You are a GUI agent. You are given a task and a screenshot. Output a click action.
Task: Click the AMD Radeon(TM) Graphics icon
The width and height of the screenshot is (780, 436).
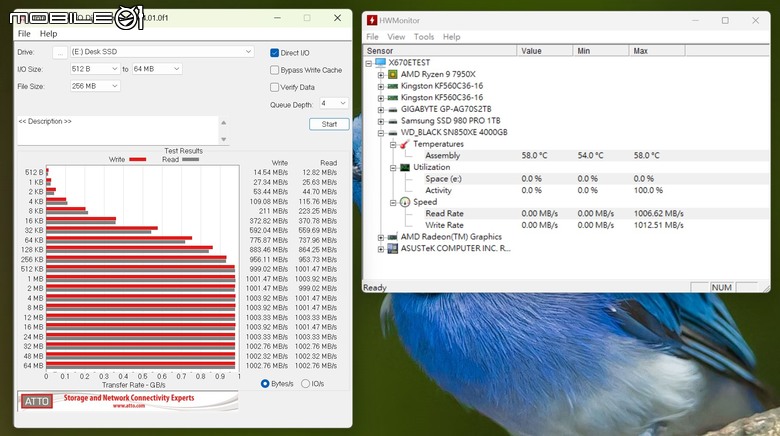392,237
